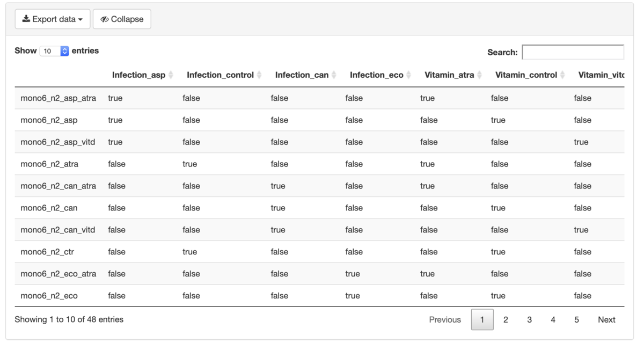Click the download icon on Export data

point(26,19)
